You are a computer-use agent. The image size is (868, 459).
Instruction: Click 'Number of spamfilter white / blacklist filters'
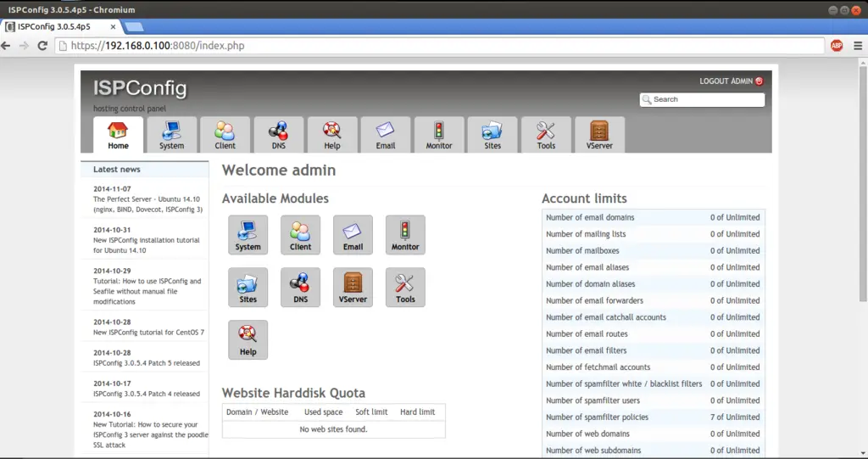[x=624, y=383]
